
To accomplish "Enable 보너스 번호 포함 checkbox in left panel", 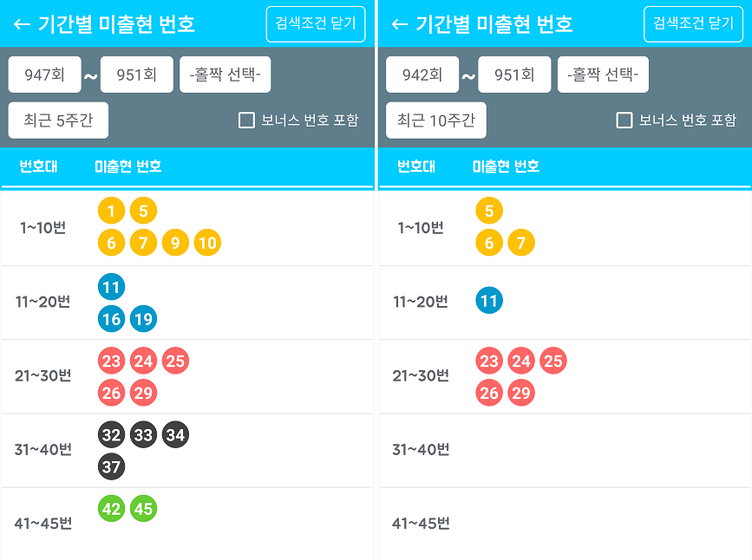I will point(246,120).
